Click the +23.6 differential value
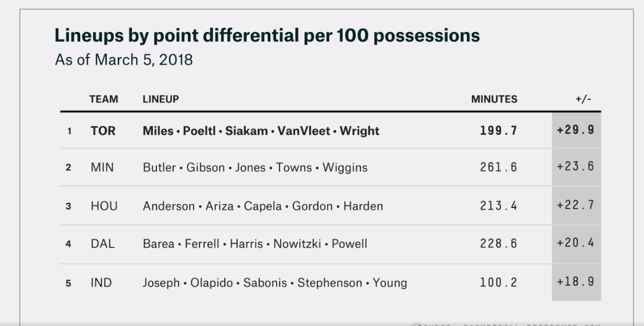 pyautogui.click(x=575, y=167)
